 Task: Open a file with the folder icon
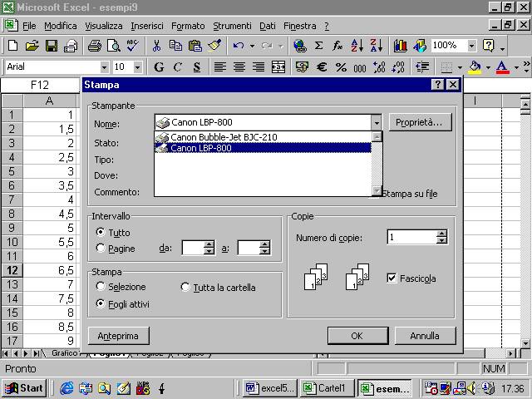32,46
